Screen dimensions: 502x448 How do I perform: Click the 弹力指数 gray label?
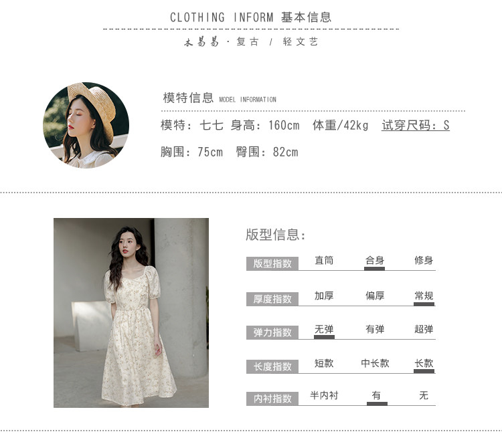coord(272,332)
